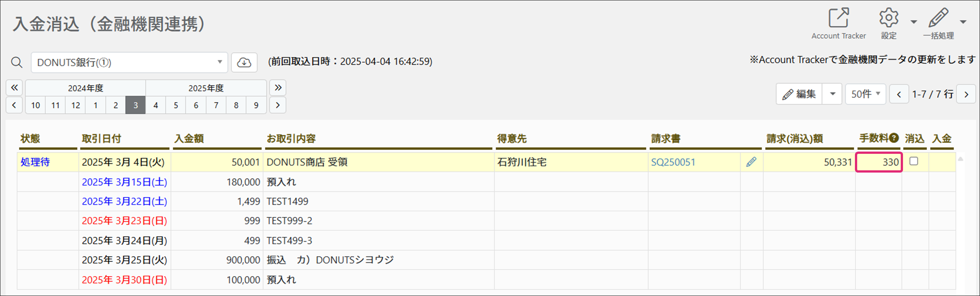Click the fee field showing 330
Image resolution: width=980 pixels, height=296 pixels.
[x=879, y=162]
